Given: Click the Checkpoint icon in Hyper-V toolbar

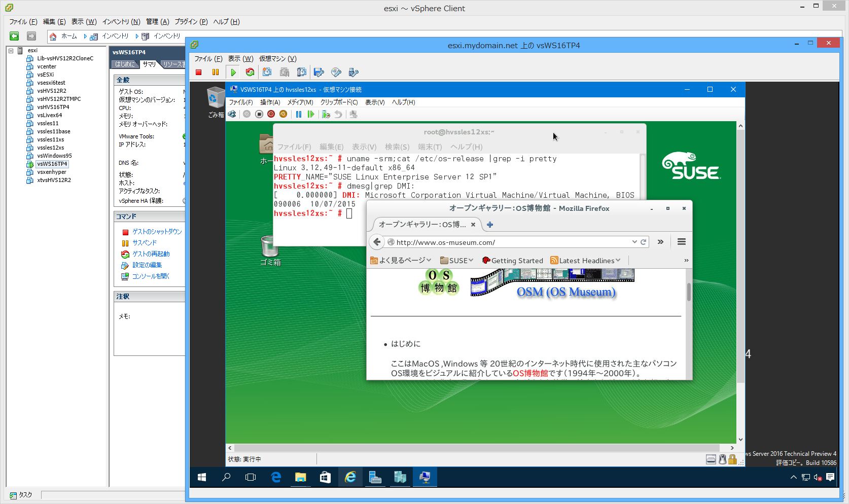Looking at the screenshot, I should tap(326, 114).
